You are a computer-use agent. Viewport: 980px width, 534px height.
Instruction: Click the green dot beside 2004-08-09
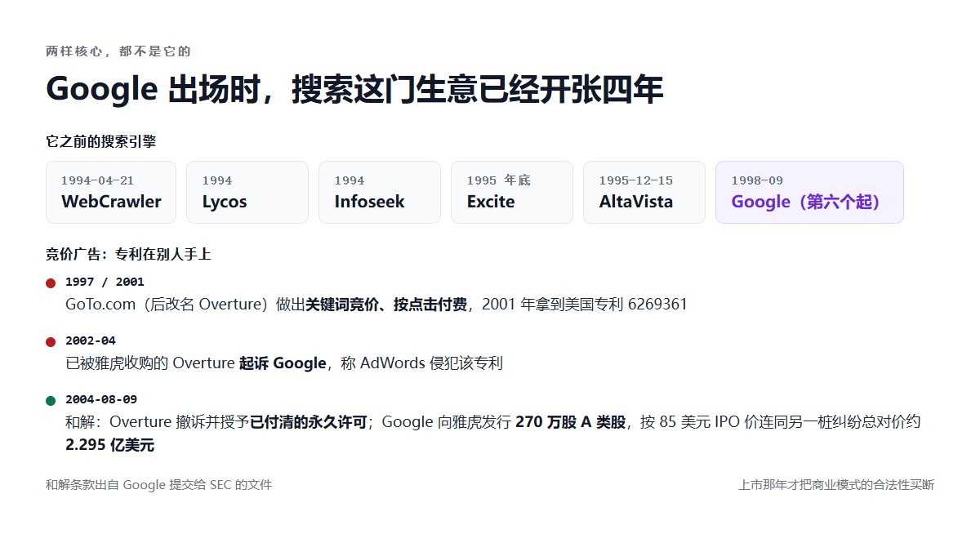pos(51,401)
